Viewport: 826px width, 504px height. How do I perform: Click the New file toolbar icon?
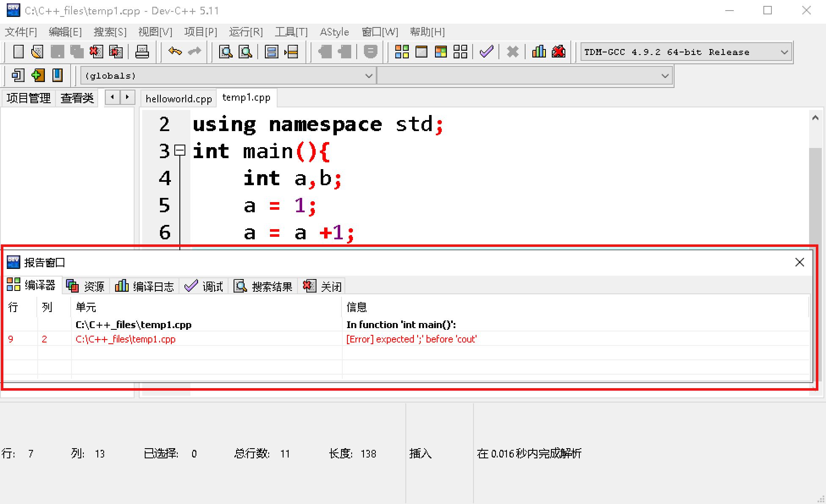[x=18, y=52]
